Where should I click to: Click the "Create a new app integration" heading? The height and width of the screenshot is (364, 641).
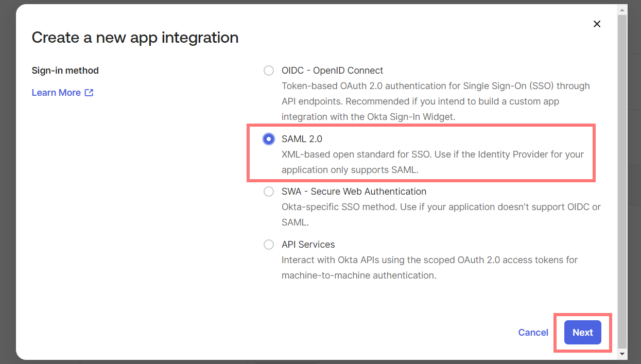(135, 38)
